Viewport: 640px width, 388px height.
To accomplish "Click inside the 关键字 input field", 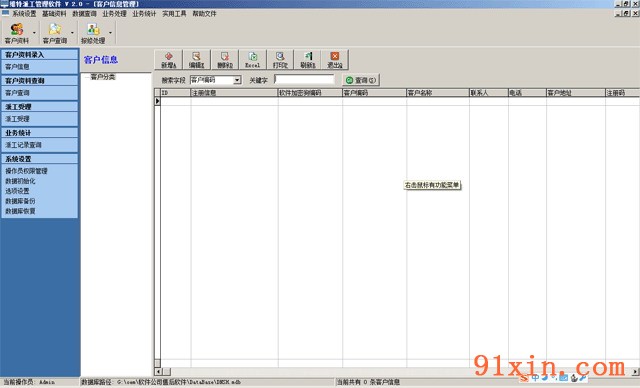I will click(304, 80).
